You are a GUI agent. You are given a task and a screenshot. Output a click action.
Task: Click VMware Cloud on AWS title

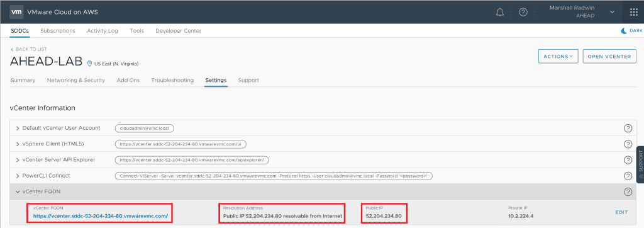click(x=62, y=12)
